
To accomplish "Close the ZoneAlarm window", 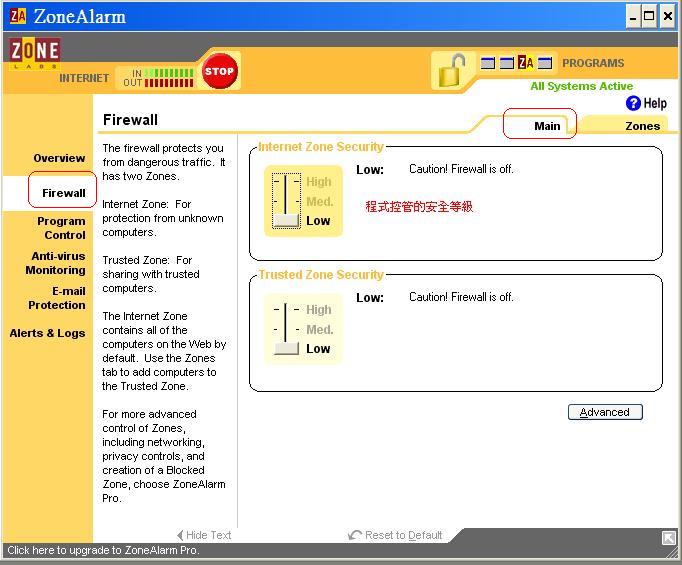I will pyautogui.click(x=668, y=17).
